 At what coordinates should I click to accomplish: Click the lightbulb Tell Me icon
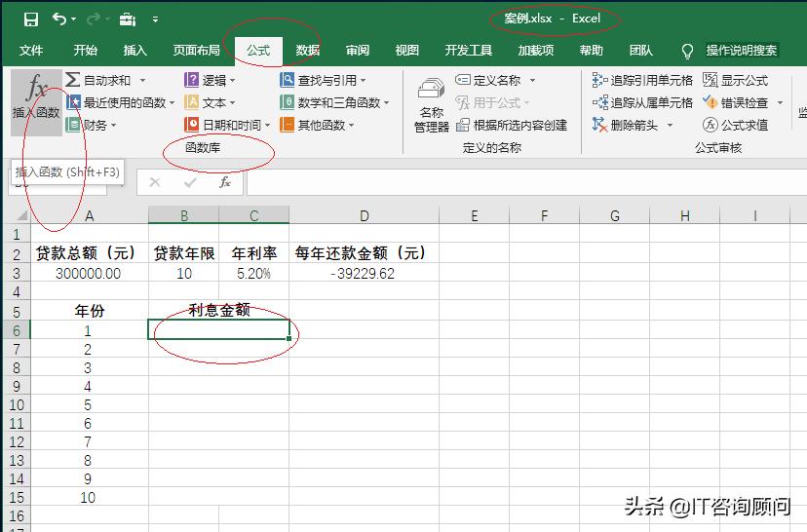[x=687, y=51]
